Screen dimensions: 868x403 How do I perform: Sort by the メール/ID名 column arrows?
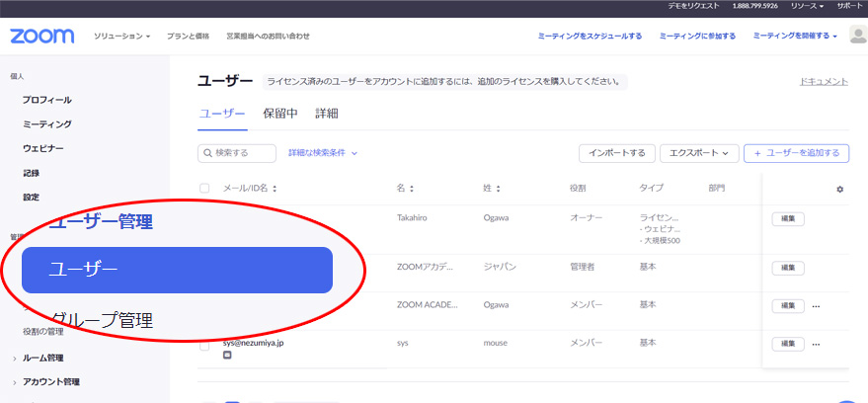pos(276,189)
